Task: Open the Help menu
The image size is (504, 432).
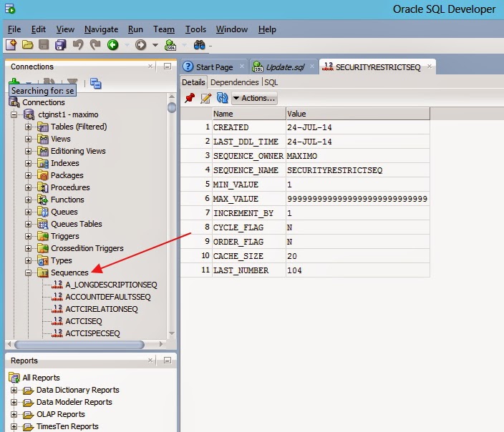Action: pyautogui.click(x=267, y=29)
